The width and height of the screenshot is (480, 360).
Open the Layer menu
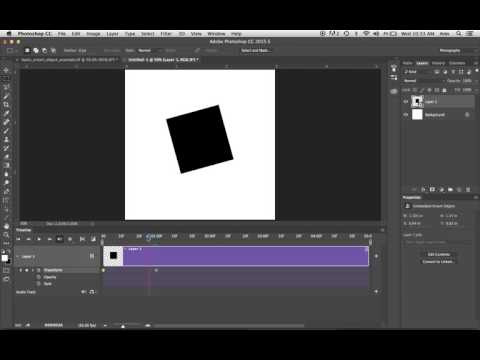pos(112,34)
